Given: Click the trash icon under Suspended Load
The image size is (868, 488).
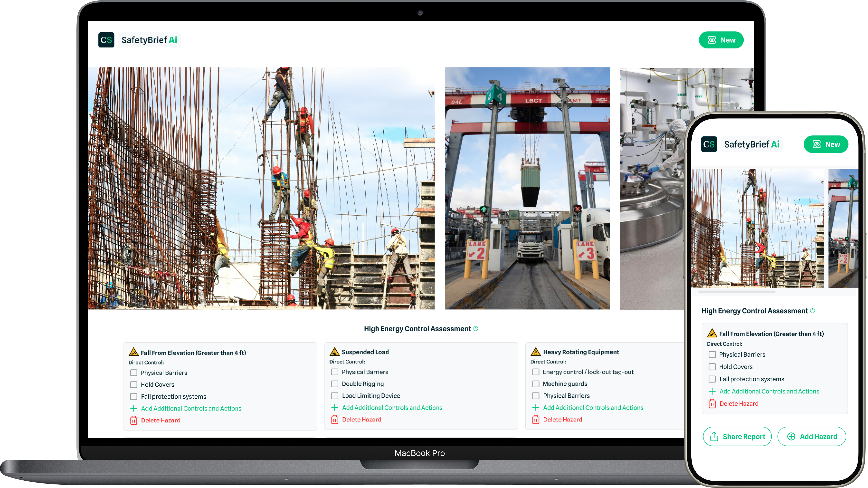Looking at the screenshot, I should (335, 420).
